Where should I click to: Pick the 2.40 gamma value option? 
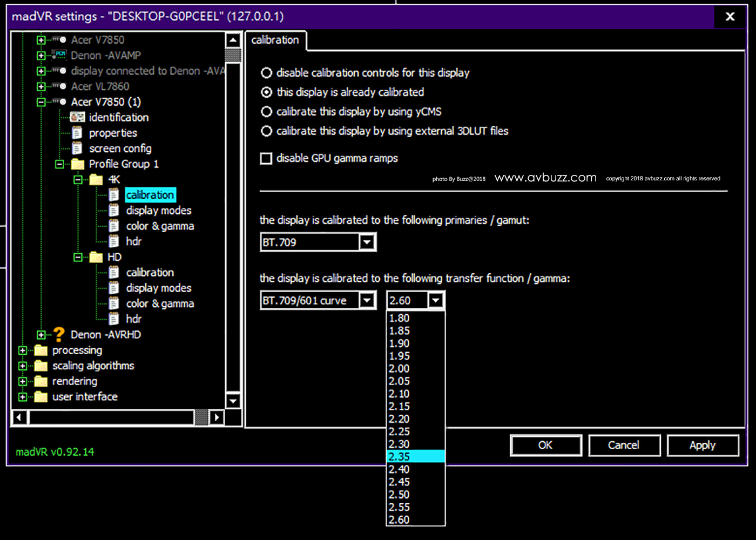pyautogui.click(x=400, y=469)
